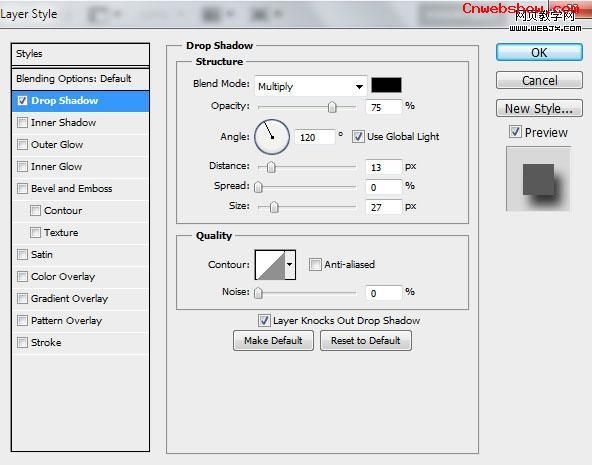The height and width of the screenshot is (465, 592).
Task: Select the Color Overlay style label
Action: tap(63, 276)
